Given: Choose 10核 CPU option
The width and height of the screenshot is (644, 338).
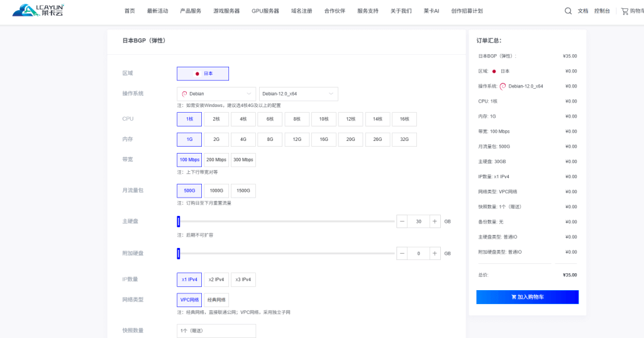Looking at the screenshot, I should pyautogui.click(x=324, y=119).
